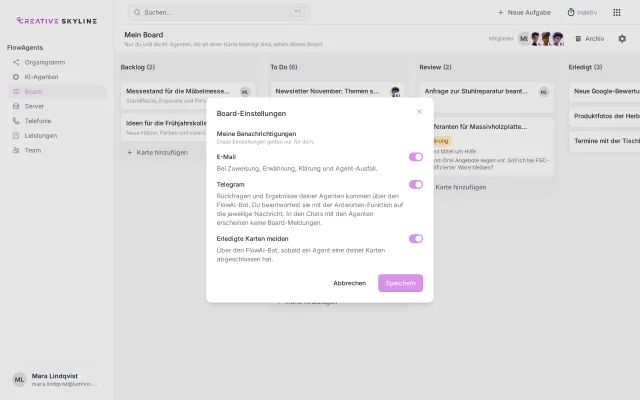This screenshot has width=640, height=400.
Task: Close the Board-Einstellungen dialog
Action: click(x=419, y=111)
